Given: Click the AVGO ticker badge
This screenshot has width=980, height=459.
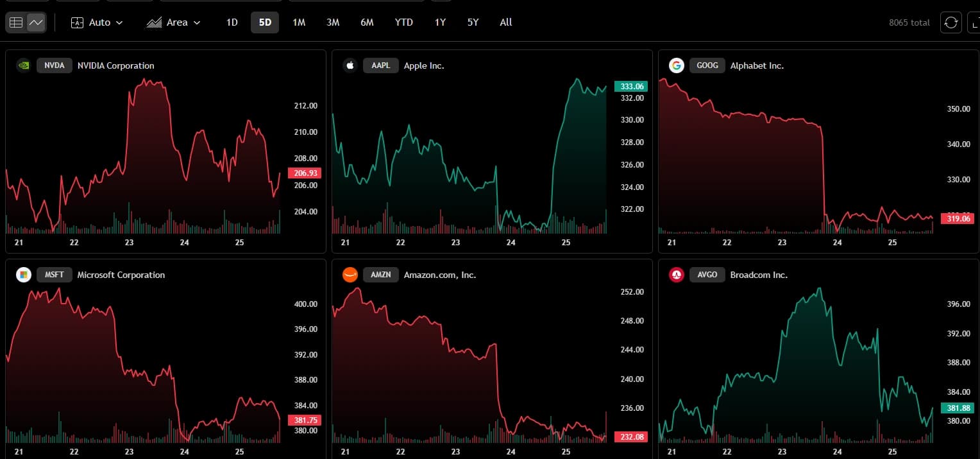Looking at the screenshot, I should 707,275.
